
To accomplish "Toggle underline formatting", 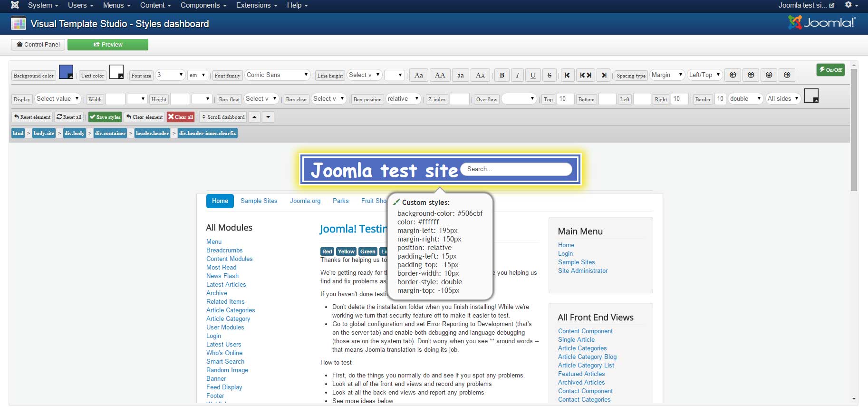I will pyautogui.click(x=533, y=75).
